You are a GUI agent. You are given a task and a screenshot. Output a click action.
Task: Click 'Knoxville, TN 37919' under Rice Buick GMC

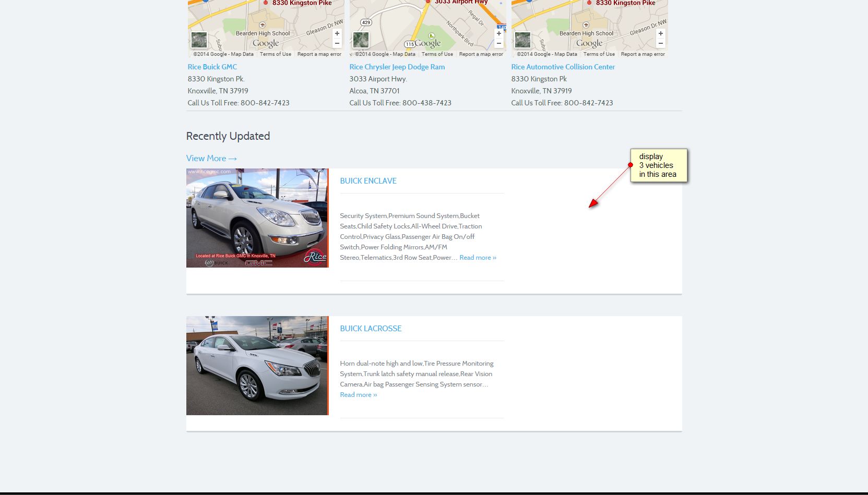[218, 91]
